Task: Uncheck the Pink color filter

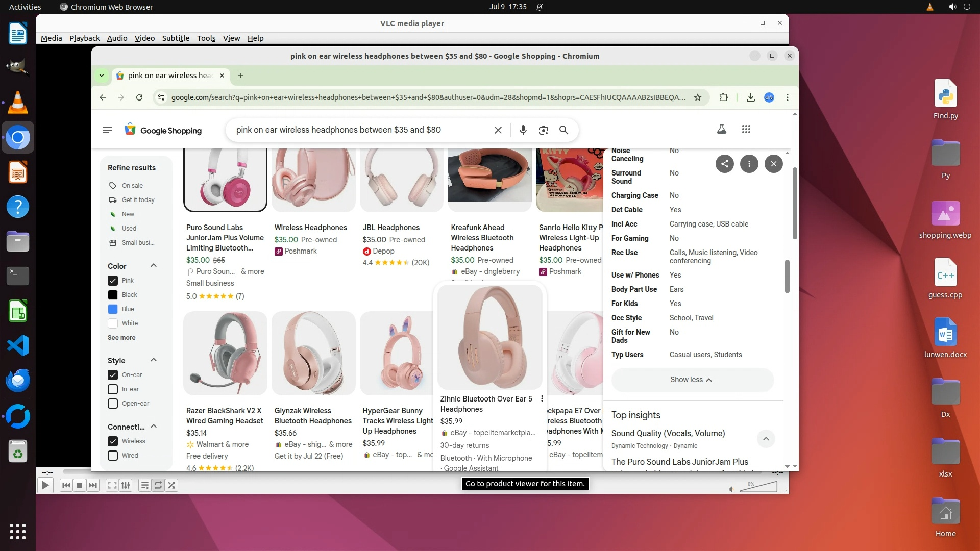Action: click(113, 281)
